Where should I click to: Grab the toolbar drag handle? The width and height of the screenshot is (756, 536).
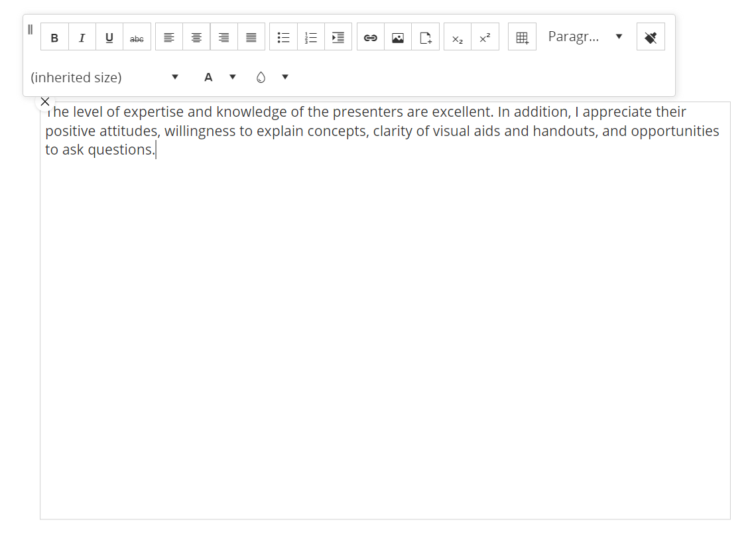pos(31,30)
